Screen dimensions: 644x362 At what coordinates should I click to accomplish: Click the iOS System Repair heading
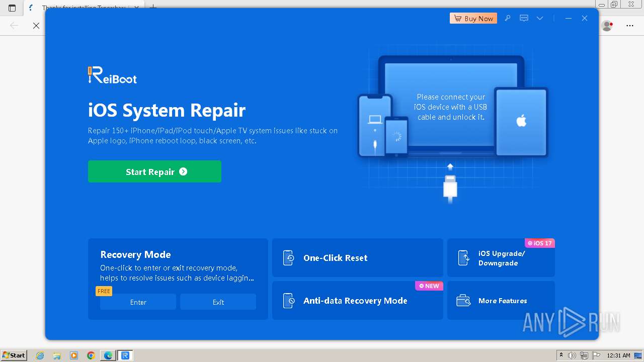(x=167, y=110)
